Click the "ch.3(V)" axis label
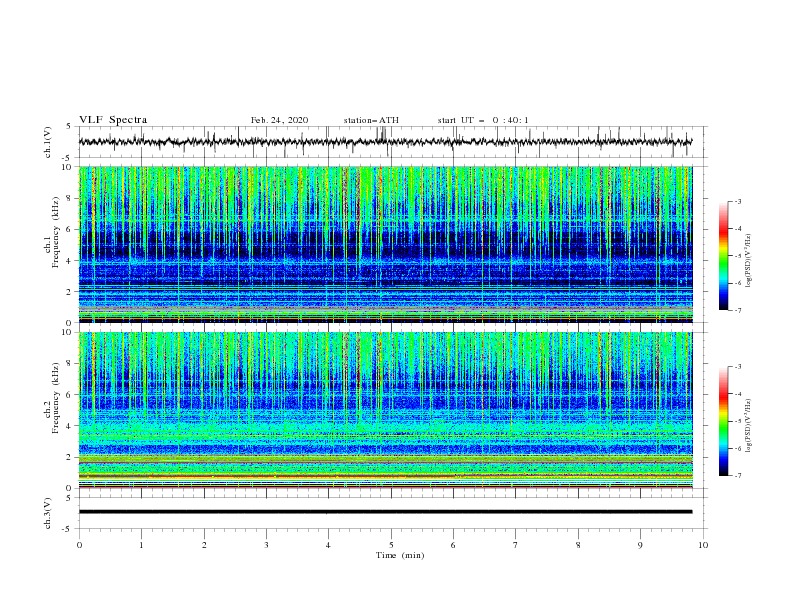Viewport: 792px width, 612px height. click(x=48, y=513)
